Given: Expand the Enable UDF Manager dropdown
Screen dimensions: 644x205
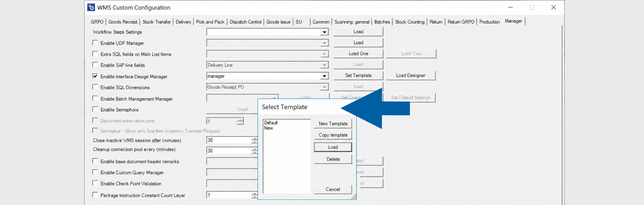Looking at the screenshot, I should [324, 43].
